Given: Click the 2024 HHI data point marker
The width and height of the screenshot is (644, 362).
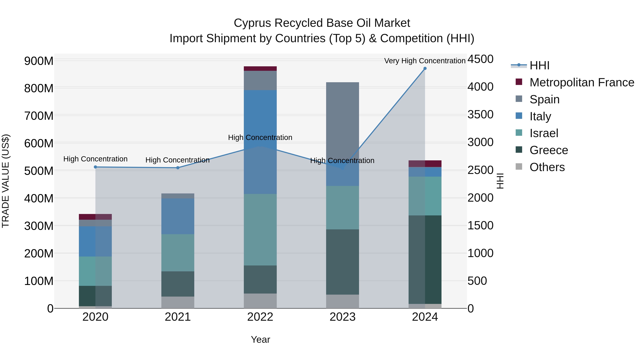Looking at the screenshot, I should [425, 68].
